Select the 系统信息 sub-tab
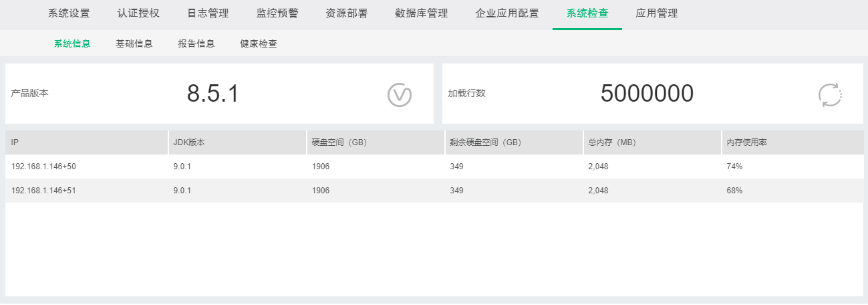 (x=72, y=44)
